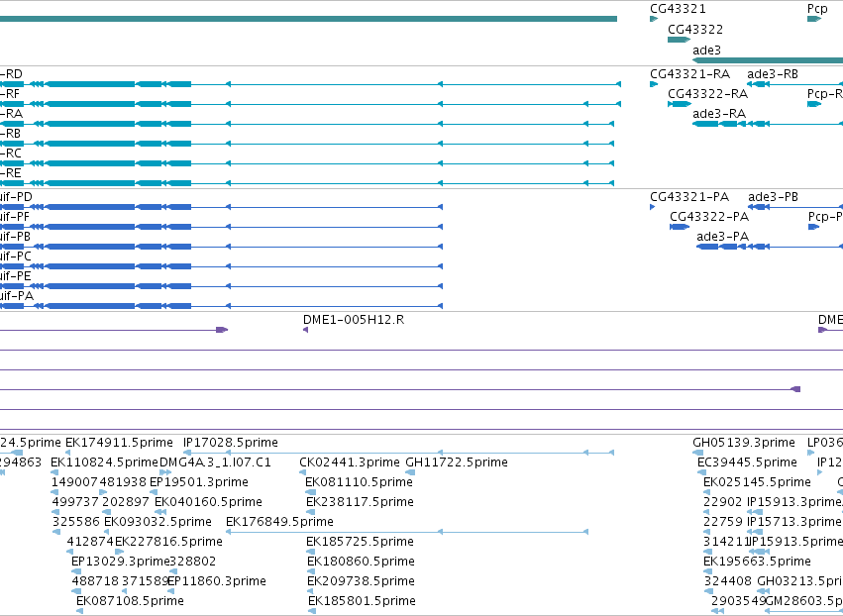Select the 22759 EST label
Viewport: 843px width, 616px height.
click(723, 523)
